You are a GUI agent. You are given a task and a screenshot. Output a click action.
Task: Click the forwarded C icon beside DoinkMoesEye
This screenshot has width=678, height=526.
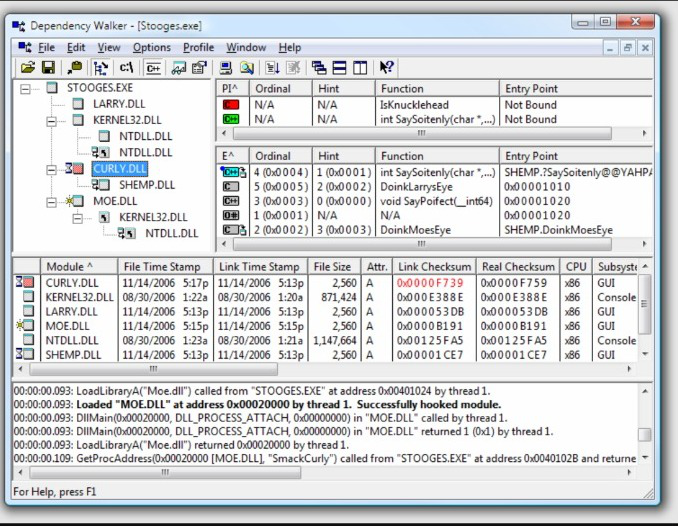click(234, 230)
